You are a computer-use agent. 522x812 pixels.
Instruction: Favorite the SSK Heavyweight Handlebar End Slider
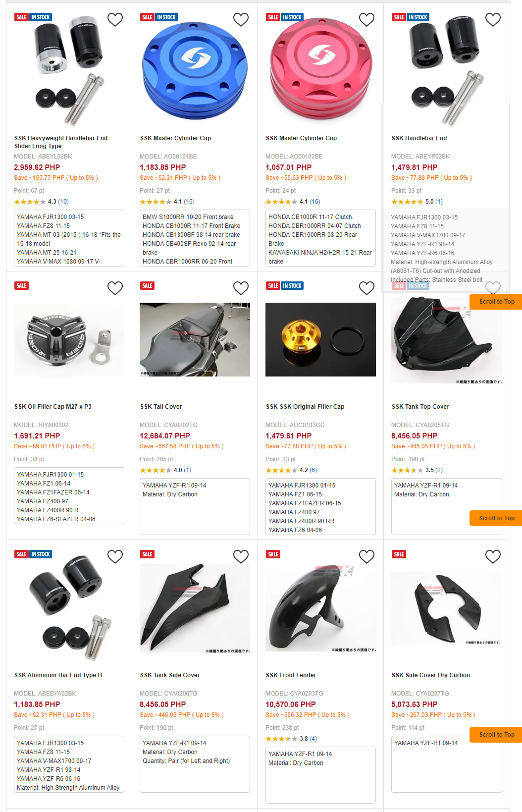pos(115,19)
